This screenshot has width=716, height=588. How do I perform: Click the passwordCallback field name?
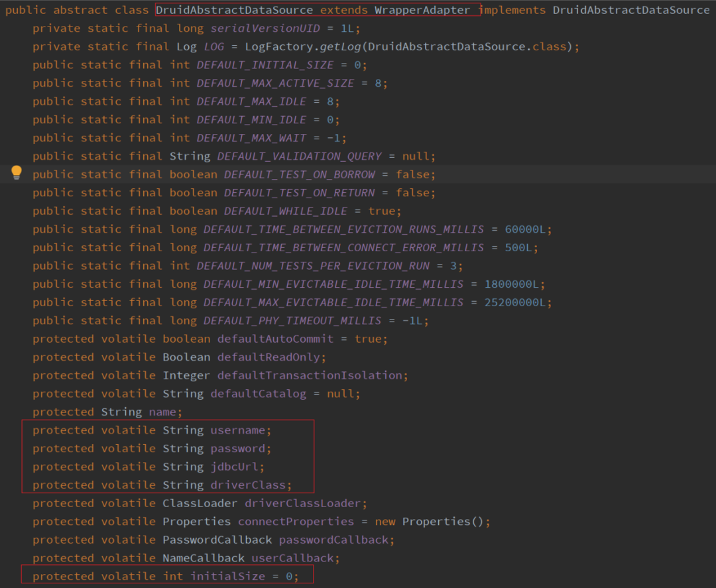coord(333,540)
